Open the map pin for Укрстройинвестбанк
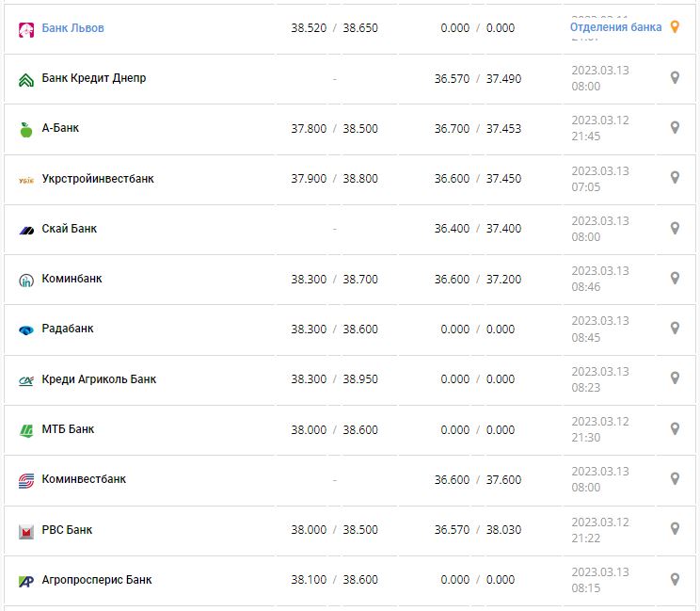The image size is (700, 611). [x=675, y=177]
